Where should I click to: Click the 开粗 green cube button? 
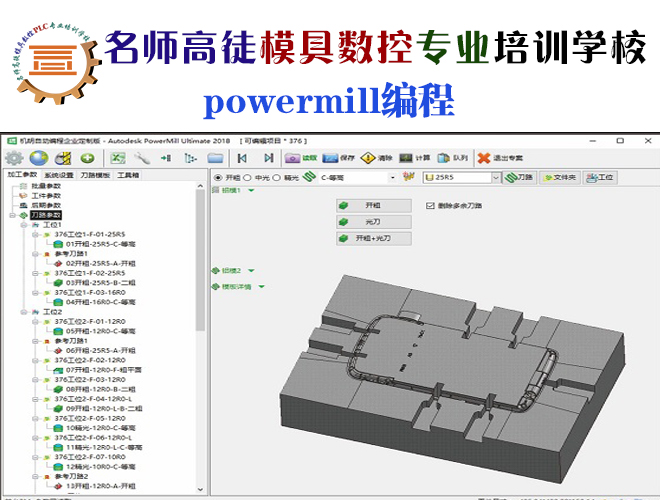[374, 205]
